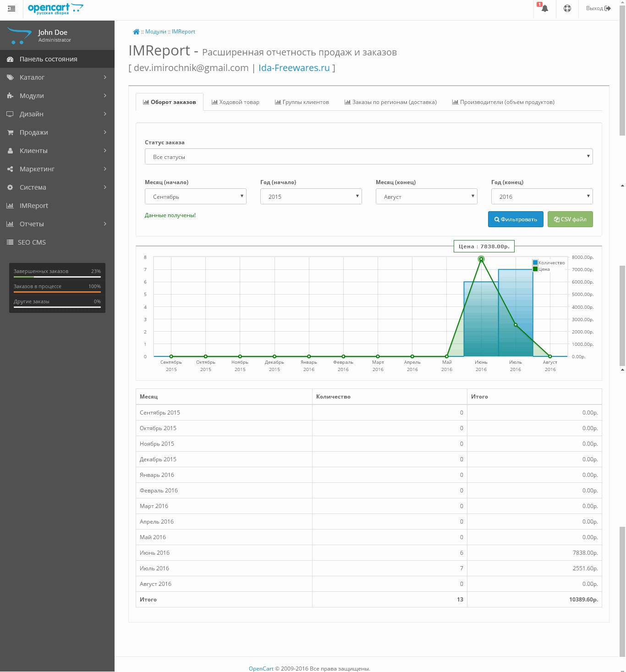Open the lda-Freewares.ru link
Screen dimensions: 626x672
[x=294, y=68]
